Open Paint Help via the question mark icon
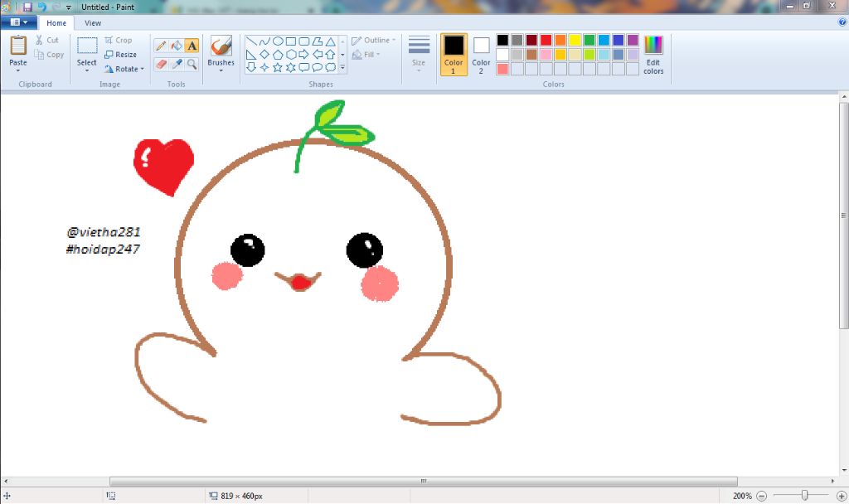The width and height of the screenshot is (849, 504). click(842, 22)
